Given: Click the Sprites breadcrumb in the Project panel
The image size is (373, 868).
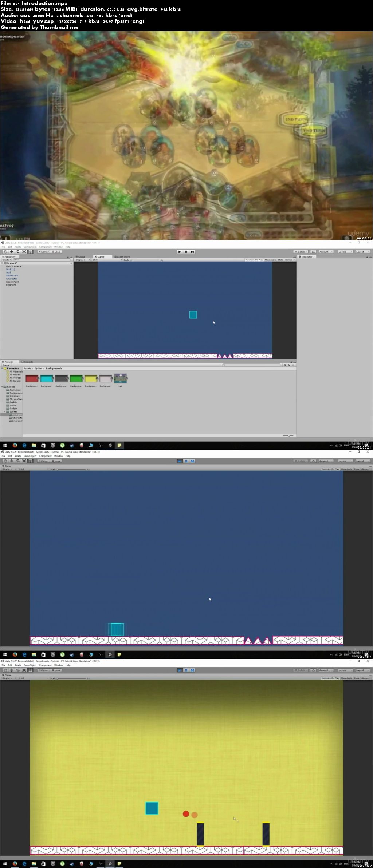Looking at the screenshot, I should point(38,368).
